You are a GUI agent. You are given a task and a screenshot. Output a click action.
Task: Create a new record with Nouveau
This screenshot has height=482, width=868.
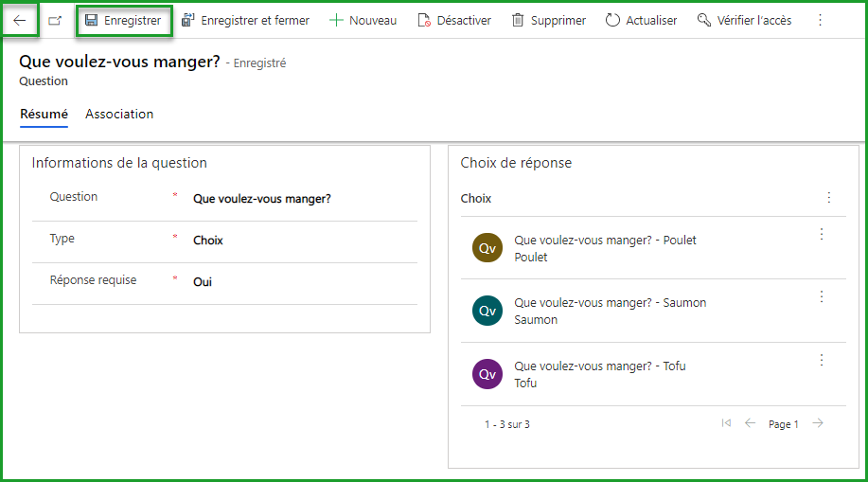click(363, 20)
